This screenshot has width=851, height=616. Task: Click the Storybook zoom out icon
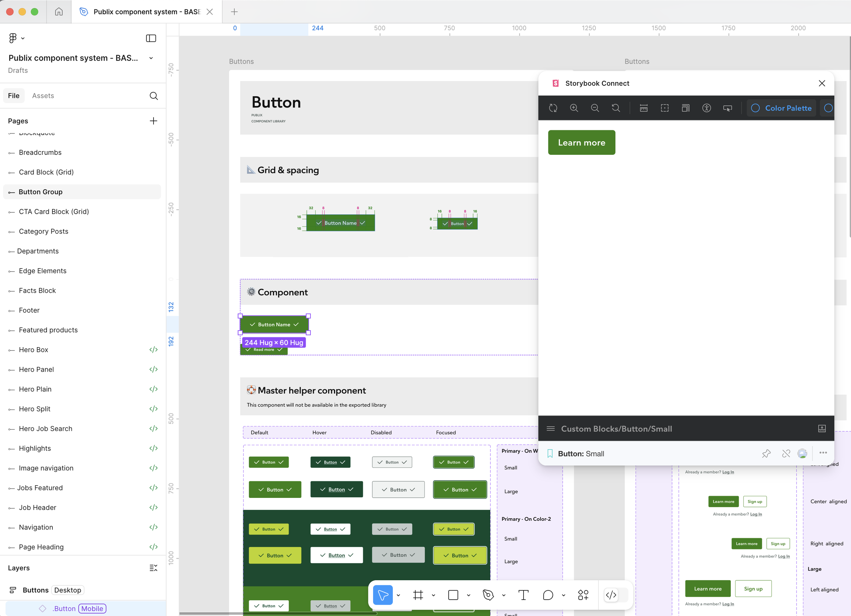pos(595,108)
